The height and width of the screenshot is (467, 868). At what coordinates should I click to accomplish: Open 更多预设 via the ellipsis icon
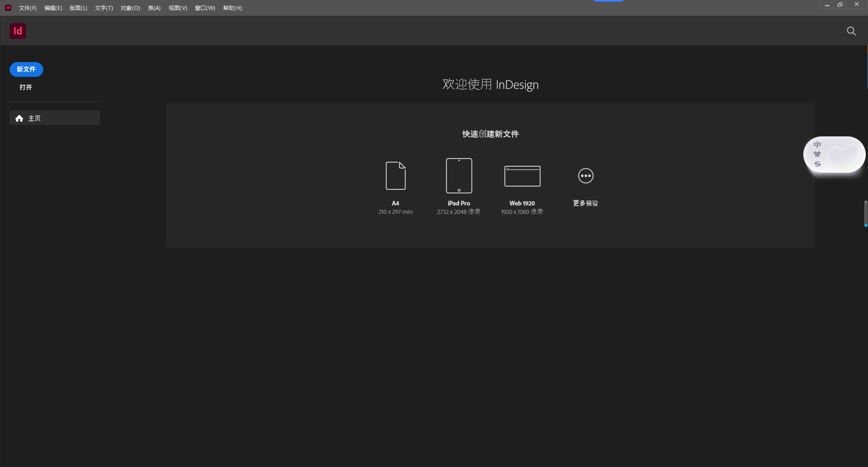click(585, 176)
